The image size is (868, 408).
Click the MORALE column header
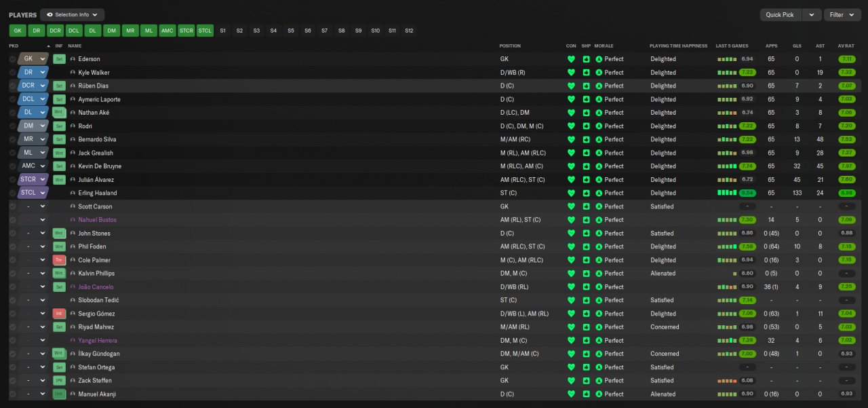coord(604,46)
